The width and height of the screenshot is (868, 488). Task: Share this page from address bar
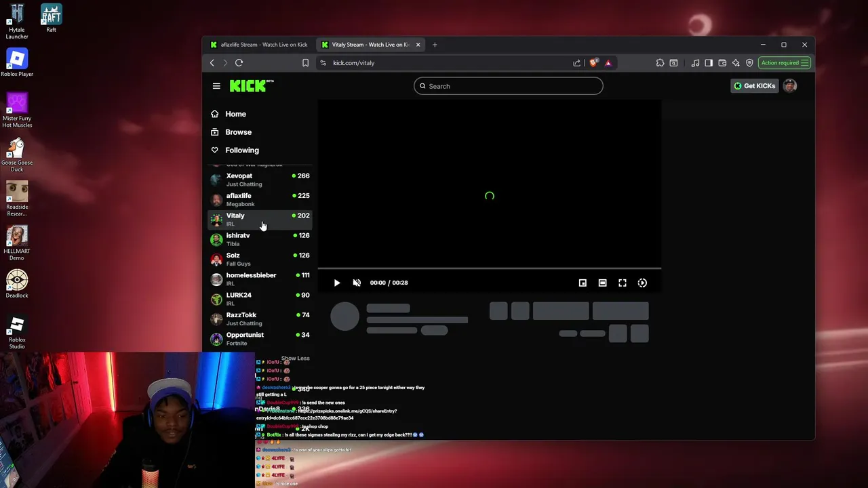pyautogui.click(x=577, y=63)
